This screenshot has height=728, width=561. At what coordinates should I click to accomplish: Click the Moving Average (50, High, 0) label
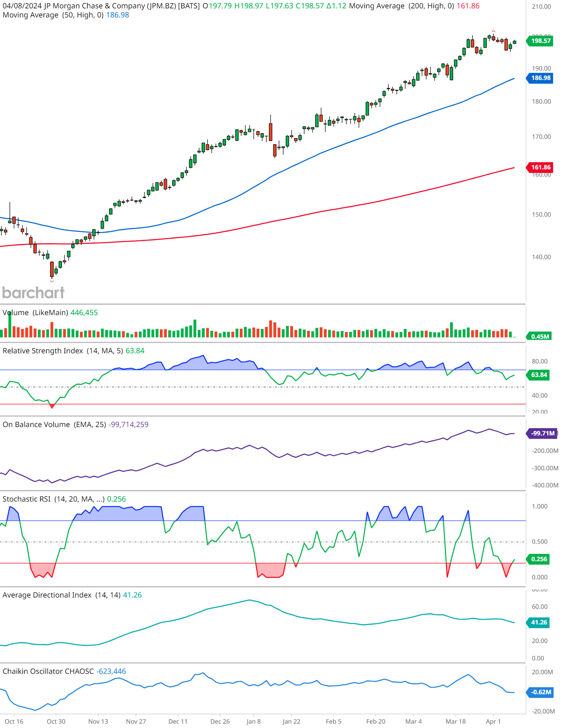(x=53, y=15)
